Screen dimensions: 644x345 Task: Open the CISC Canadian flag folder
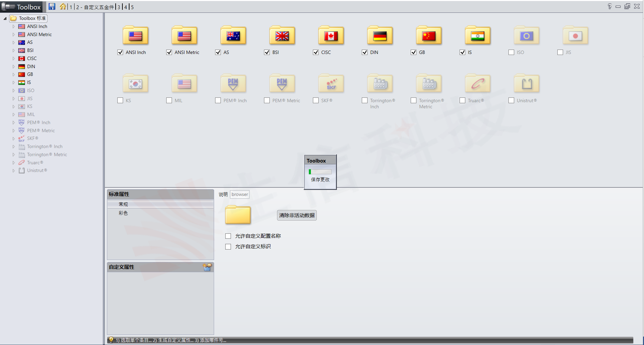pyautogui.click(x=331, y=35)
